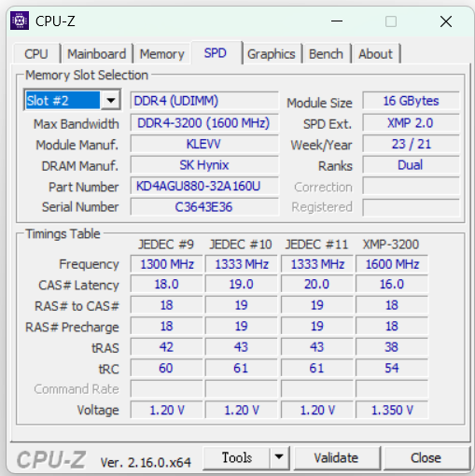The image size is (475, 476).
Task: Click the JEDEC #11 column header
Action: click(316, 245)
